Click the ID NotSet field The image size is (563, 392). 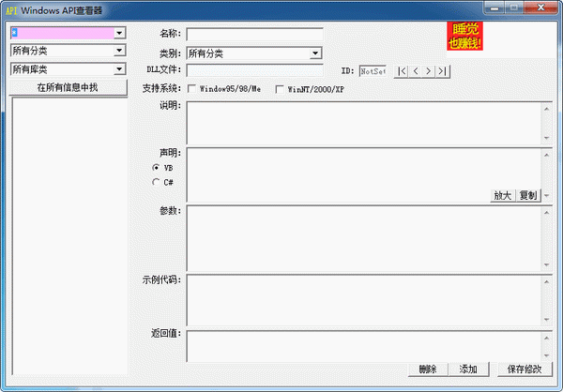373,71
